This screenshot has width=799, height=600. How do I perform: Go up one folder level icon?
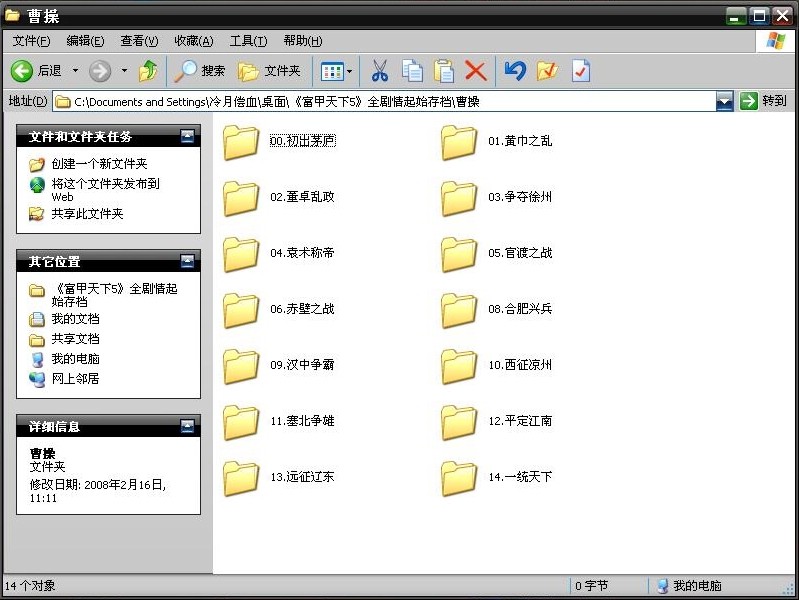[x=148, y=71]
